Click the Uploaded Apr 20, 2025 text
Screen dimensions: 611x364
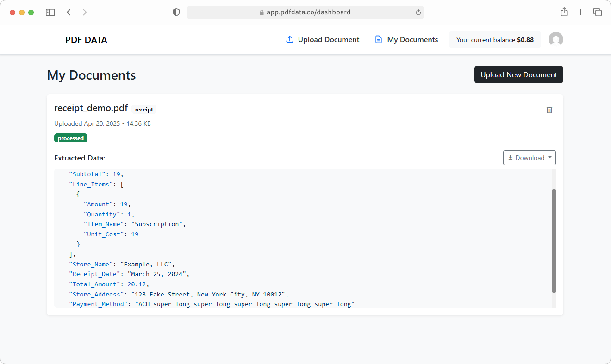point(87,123)
